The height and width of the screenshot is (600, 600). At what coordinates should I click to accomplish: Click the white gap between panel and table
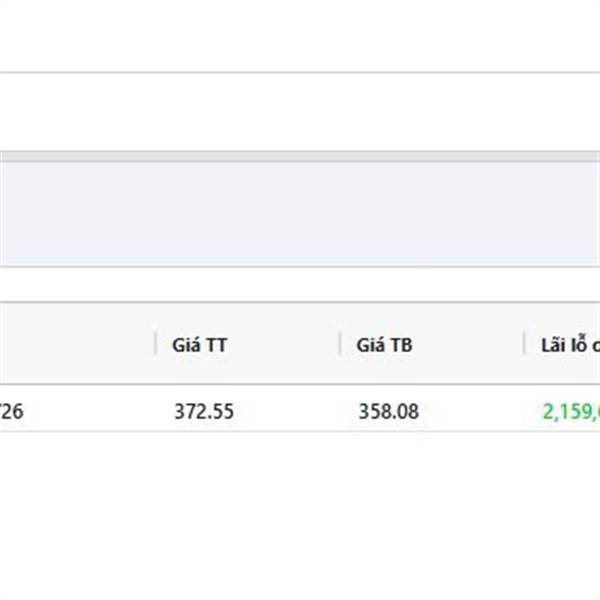(x=300, y=284)
